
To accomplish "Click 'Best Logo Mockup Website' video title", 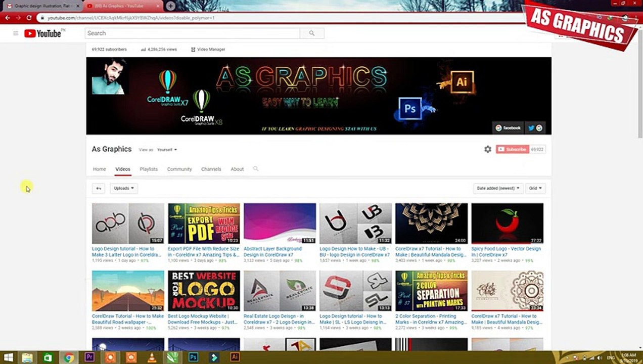I will point(204,319).
